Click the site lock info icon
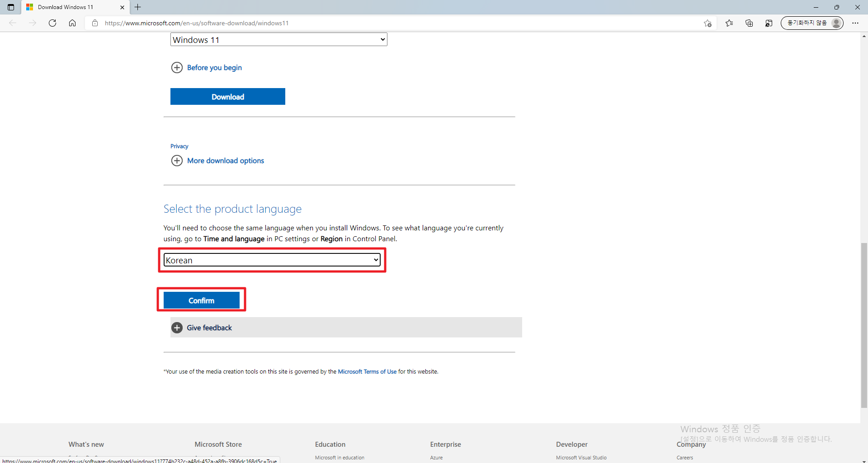Screen dimensions: 868x463 point(95,23)
